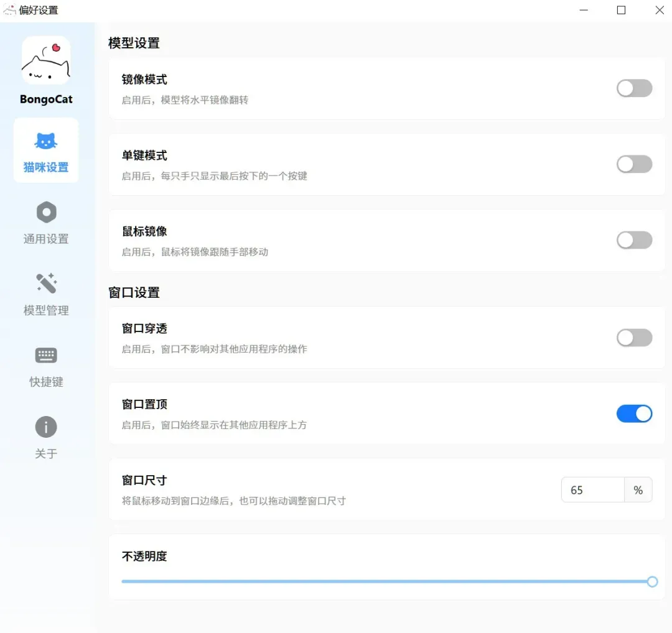
Task: Click the keyboard shortcuts icon
Action: (46, 355)
